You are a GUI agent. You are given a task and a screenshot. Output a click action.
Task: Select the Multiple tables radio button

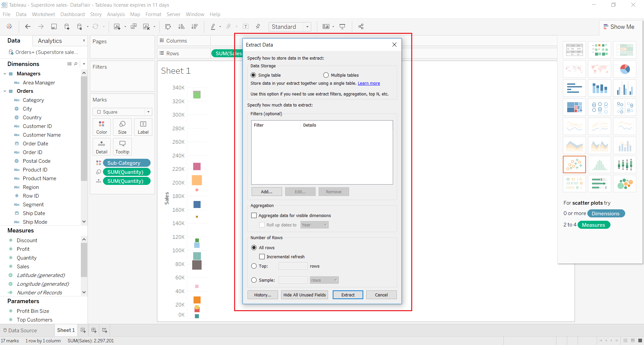coord(326,75)
